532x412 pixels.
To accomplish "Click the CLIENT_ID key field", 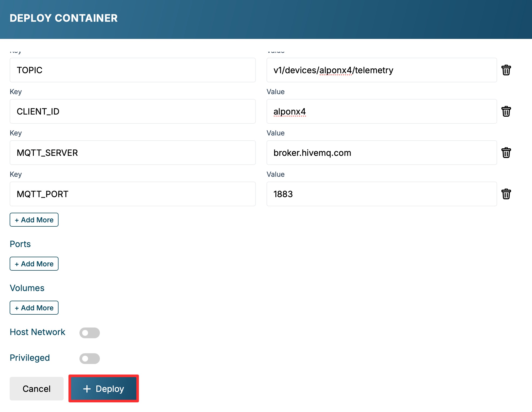I will [132, 111].
